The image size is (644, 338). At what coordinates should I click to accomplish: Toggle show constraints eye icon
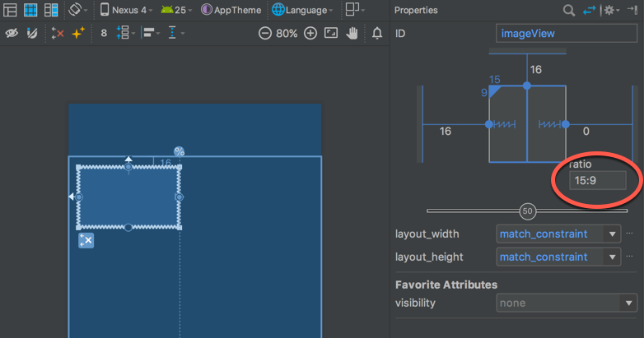(x=12, y=33)
